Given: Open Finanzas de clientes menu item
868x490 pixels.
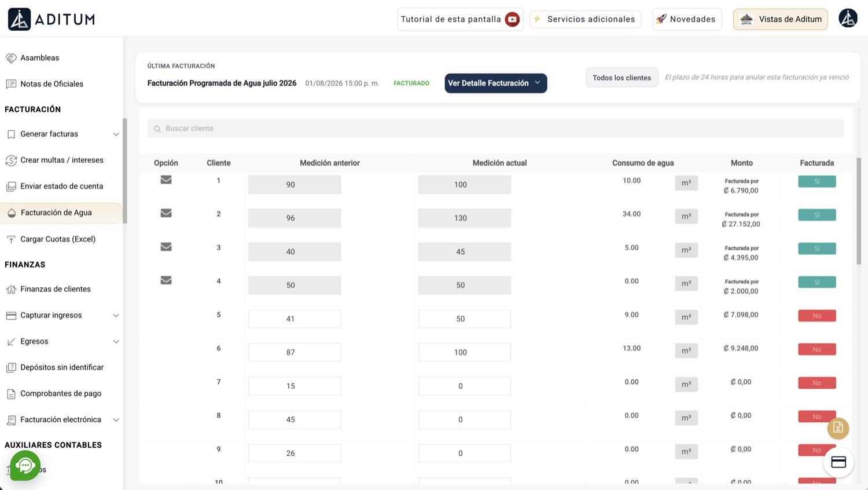Looking at the screenshot, I should click(x=56, y=289).
